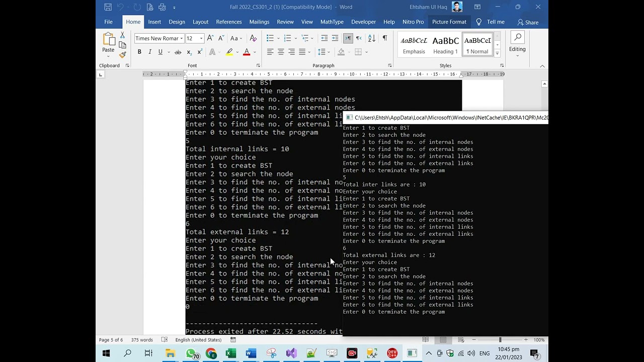Expand multilevel list dropdown
The image size is (644, 362).
312,38
